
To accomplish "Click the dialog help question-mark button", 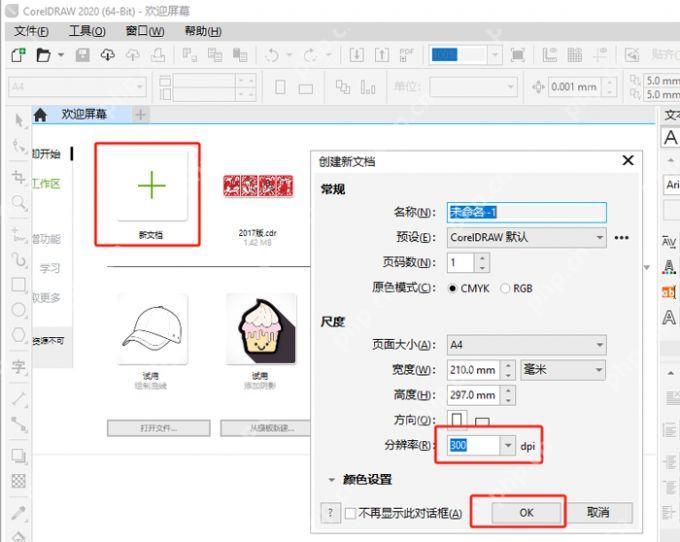I will 330,513.
